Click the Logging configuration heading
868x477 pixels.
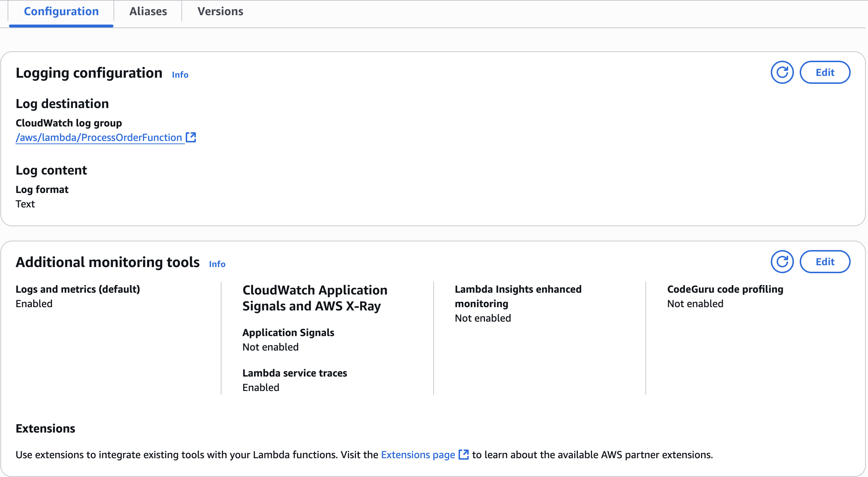(89, 73)
